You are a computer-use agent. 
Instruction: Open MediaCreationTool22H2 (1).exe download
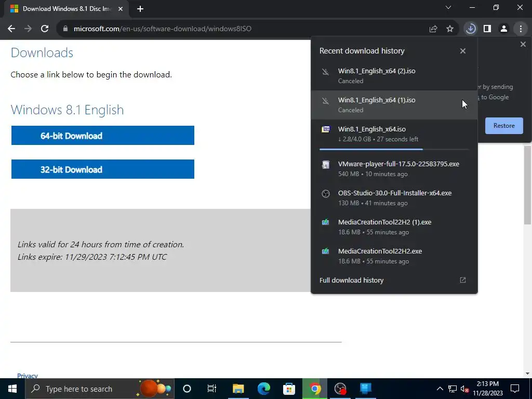pos(394,227)
